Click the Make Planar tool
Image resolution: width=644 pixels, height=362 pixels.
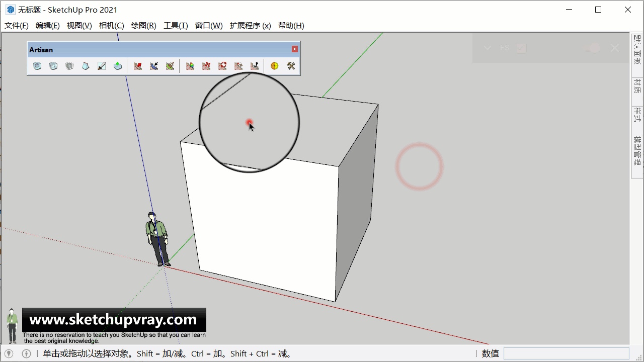[x=255, y=66]
